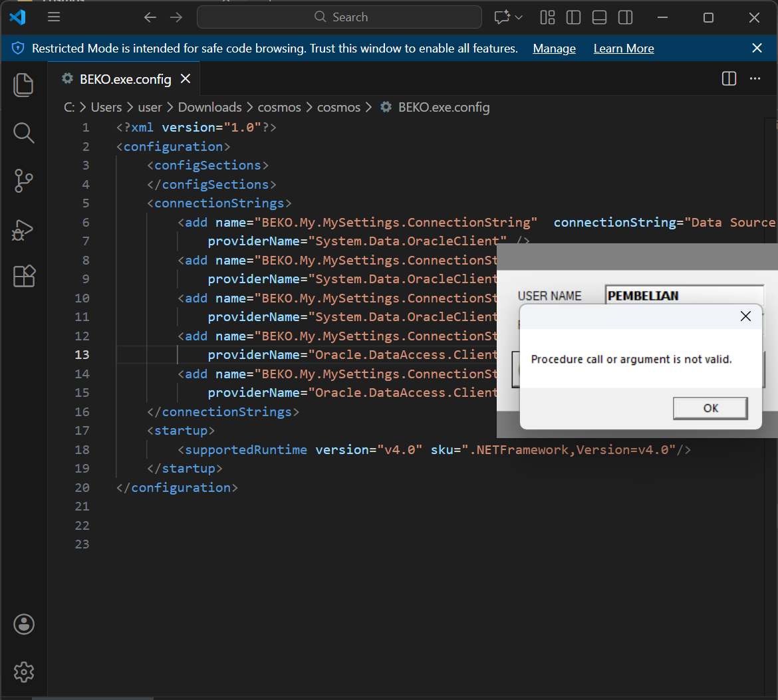Click the Learn More link in banner

point(623,49)
